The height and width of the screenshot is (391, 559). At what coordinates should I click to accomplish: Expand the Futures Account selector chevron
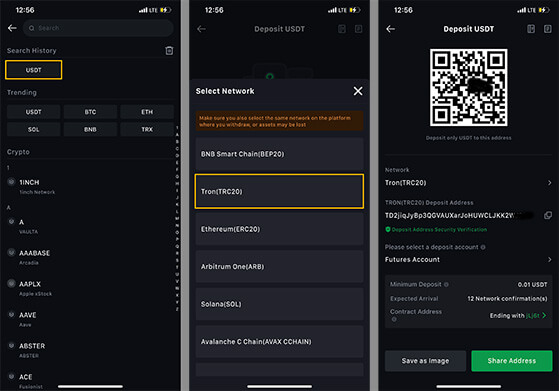pyautogui.click(x=549, y=259)
